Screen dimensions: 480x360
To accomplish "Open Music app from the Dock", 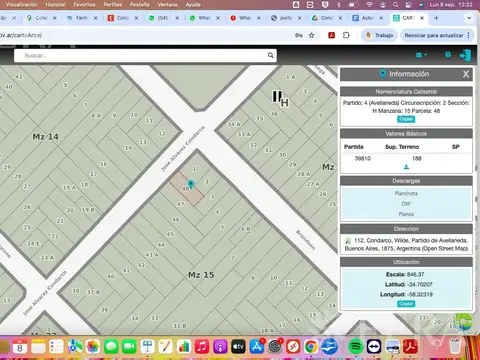I will [x=202, y=347].
